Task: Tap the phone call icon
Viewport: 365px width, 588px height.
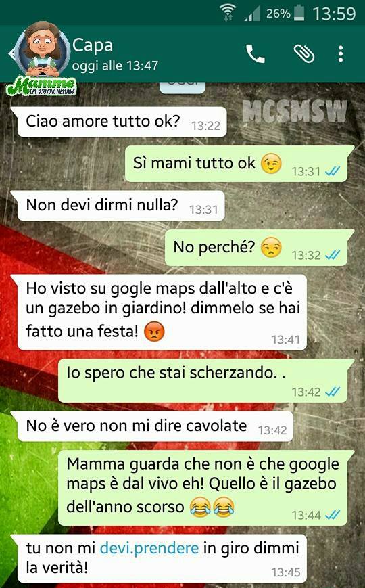Action: 255,54
